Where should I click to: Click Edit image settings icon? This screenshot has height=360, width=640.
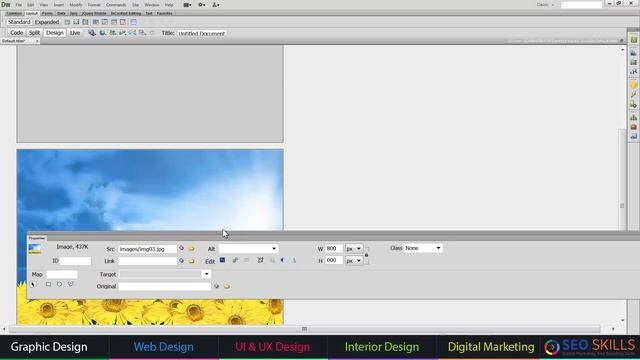(x=235, y=260)
